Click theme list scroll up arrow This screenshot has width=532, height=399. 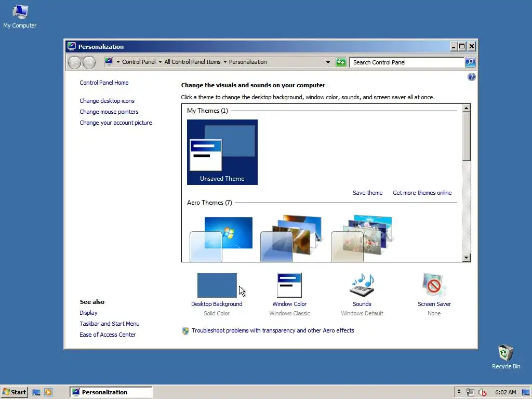[466, 108]
